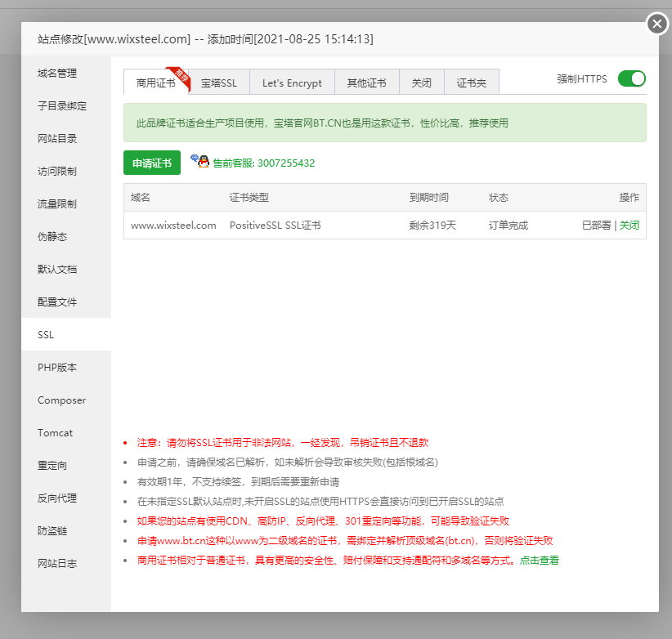The width and height of the screenshot is (672, 639).
Task: Select 反向代理 from the sidebar
Action: pyautogui.click(x=57, y=498)
